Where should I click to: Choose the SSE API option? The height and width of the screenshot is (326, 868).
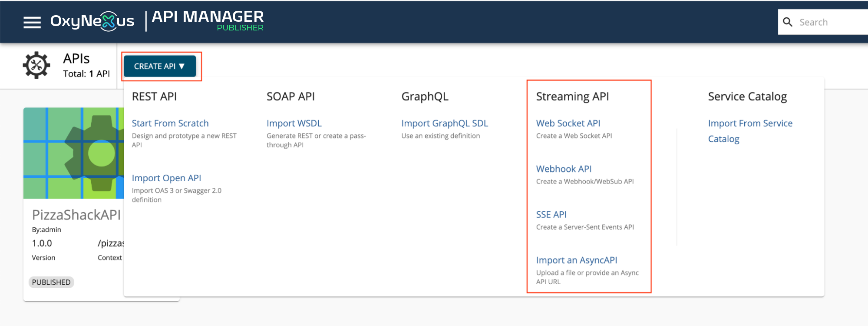551,215
